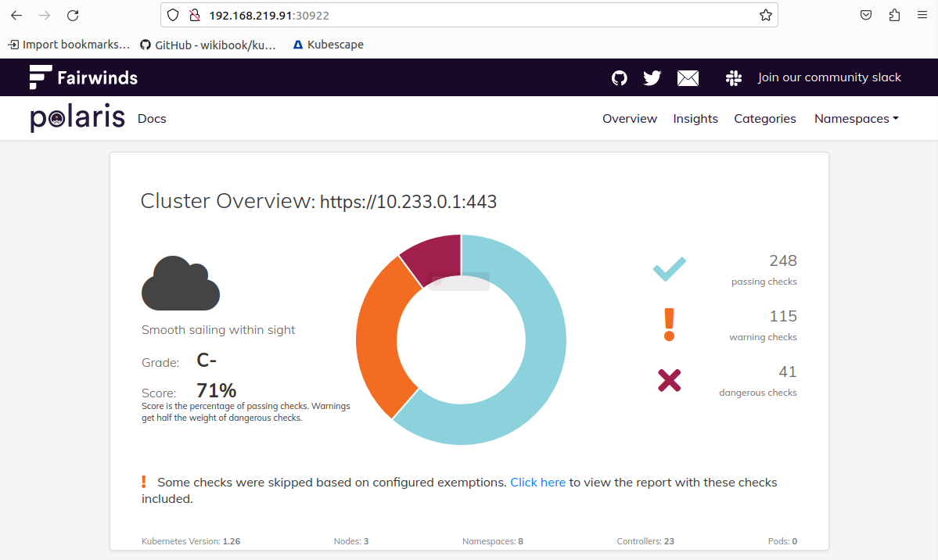Open the Import bookmarks toolbar item
This screenshot has height=560, width=938.
[x=69, y=45]
